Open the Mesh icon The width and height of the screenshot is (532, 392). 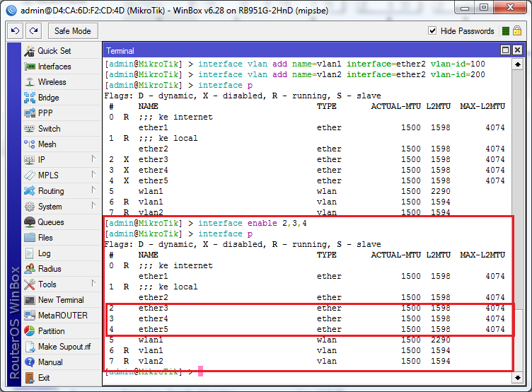click(30, 144)
